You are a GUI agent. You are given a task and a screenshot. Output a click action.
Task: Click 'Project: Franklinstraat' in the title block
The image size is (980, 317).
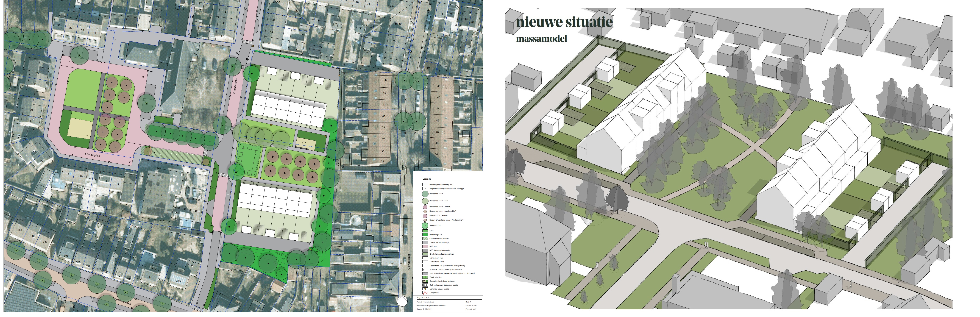pos(425,302)
